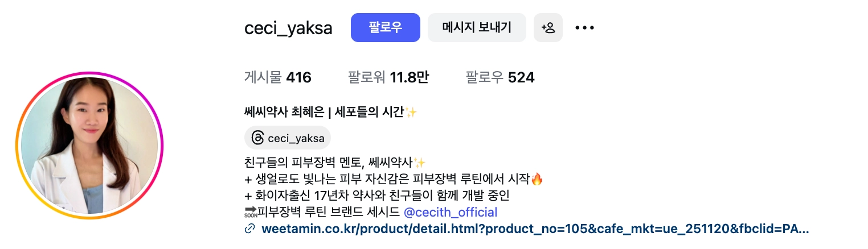
Task: Click the 게시물 416 posts count
Action: pyautogui.click(x=278, y=77)
